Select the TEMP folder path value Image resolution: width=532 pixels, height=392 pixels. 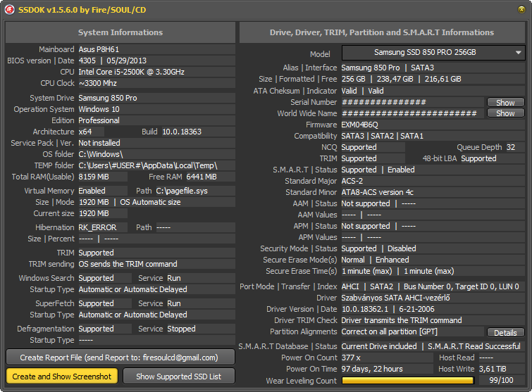pyautogui.click(x=148, y=165)
